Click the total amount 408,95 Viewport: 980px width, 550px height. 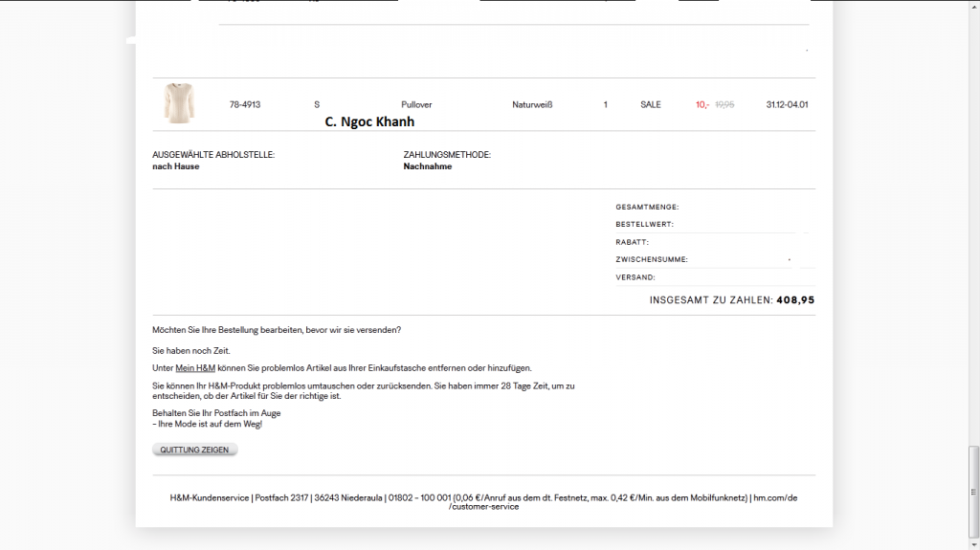coord(795,299)
